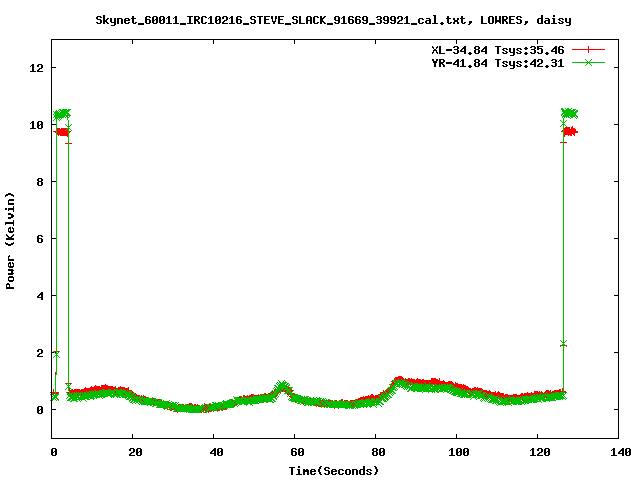Viewport: 640px width, 480px height.
Task: Click the small signal peak near 57 seconds
Action: [x=283, y=388]
